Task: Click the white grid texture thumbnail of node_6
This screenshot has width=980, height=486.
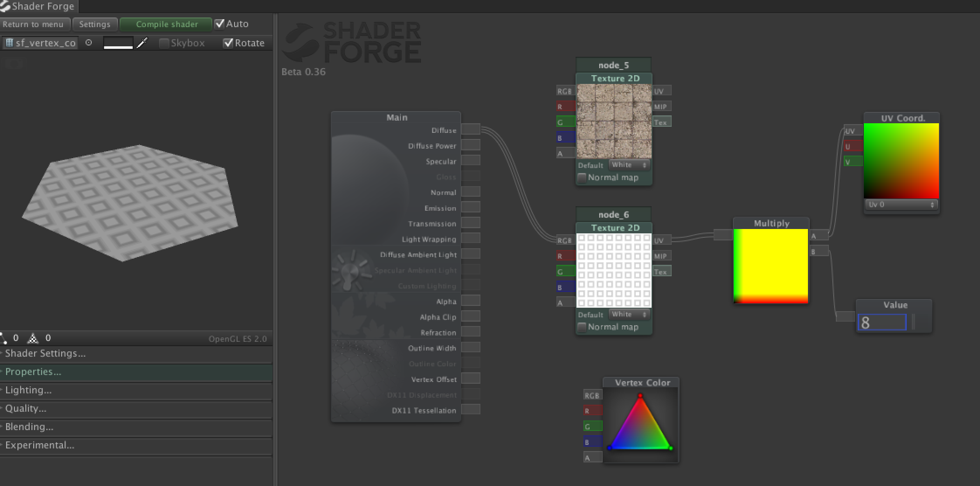Action: [614, 271]
